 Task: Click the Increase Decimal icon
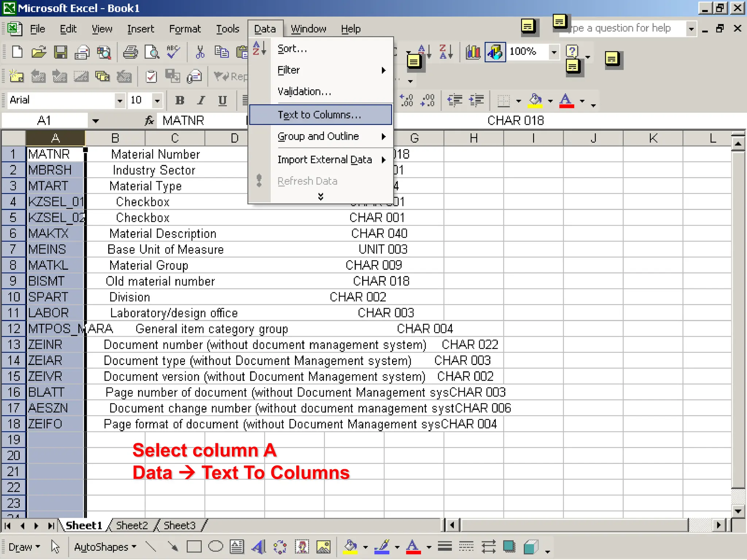click(406, 100)
